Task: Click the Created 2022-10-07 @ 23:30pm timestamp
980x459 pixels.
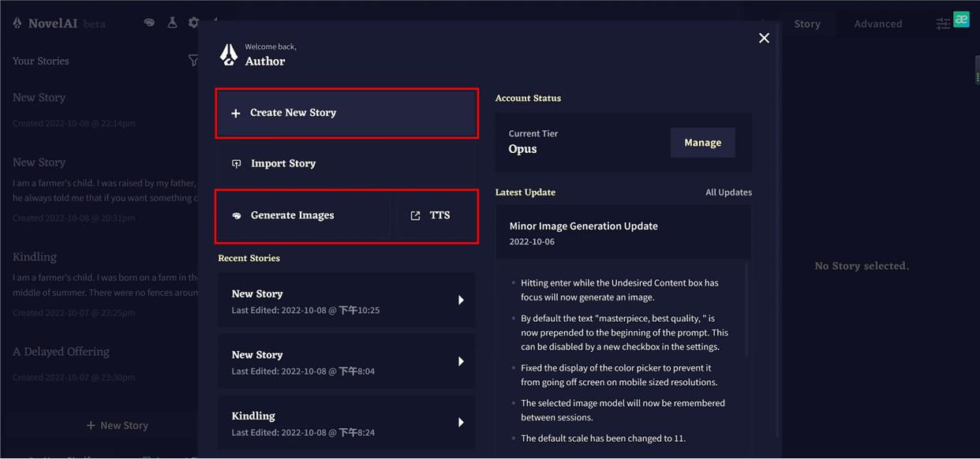Action: point(73,377)
